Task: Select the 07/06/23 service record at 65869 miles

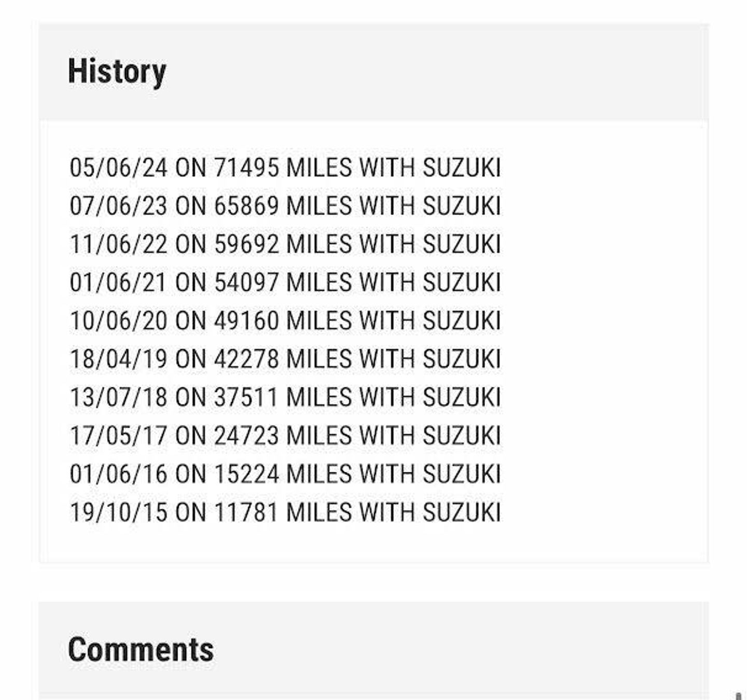Action: (x=285, y=206)
